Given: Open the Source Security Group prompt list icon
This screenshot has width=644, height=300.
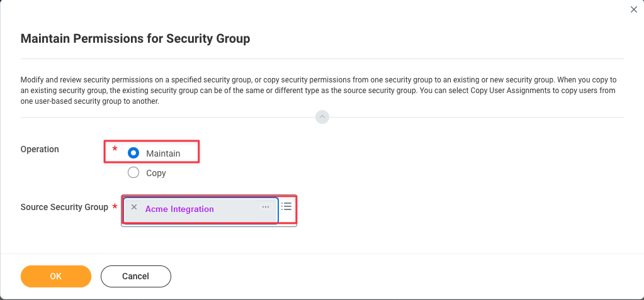Looking at the screenshot, I should [x=287, y=206].
